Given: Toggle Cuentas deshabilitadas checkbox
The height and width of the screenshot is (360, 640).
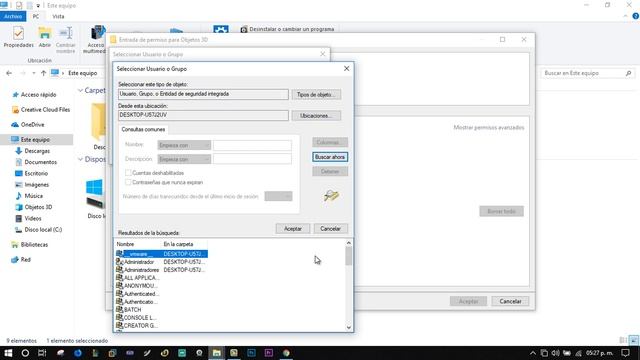Looking at the screenshot, I should 128,173.
